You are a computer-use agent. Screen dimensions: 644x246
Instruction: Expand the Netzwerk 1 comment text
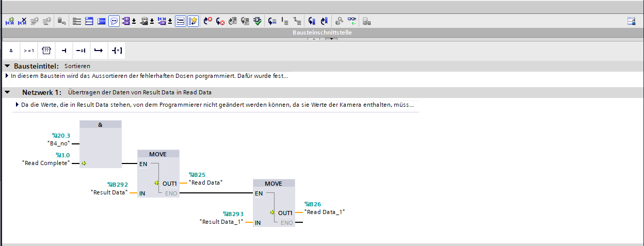[18, 105]
